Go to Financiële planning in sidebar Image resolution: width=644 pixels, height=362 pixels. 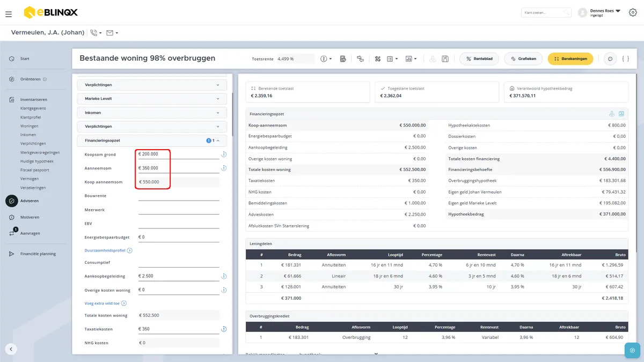[x=38, y=254]
